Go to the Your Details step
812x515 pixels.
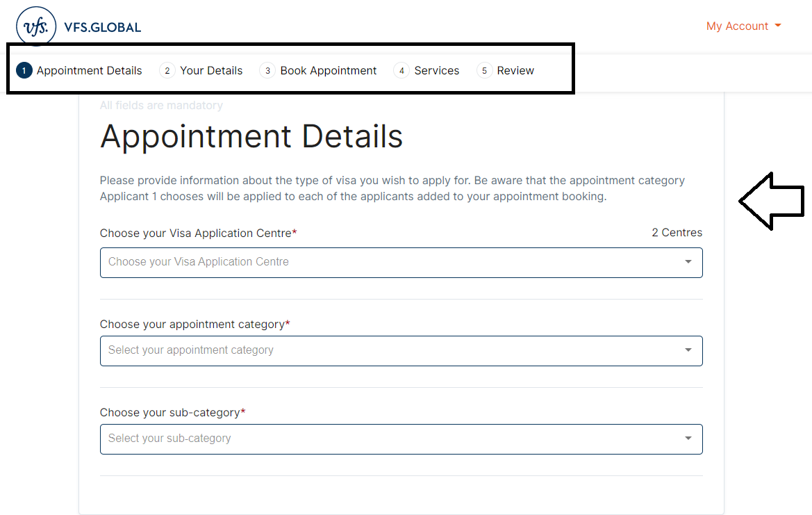click(211, 71)
